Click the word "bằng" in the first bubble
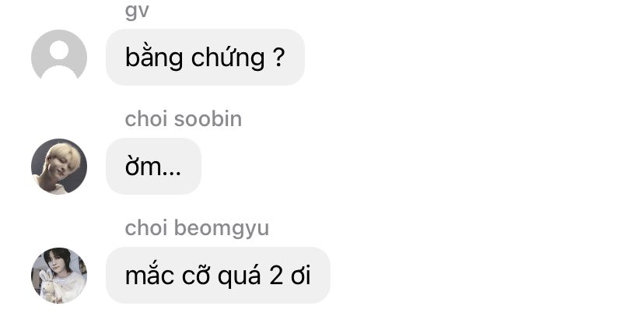Image resolution: width=644 pixels, height=313 pixels. click(154, 58)
